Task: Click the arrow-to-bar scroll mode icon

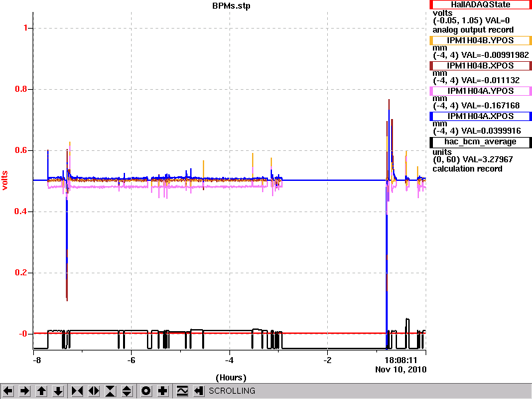Action: (x=198, y=391)
